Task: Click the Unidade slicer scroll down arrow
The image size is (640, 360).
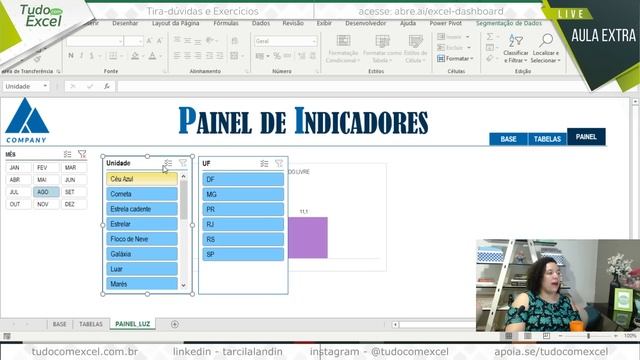Action: tap(184, 285)
